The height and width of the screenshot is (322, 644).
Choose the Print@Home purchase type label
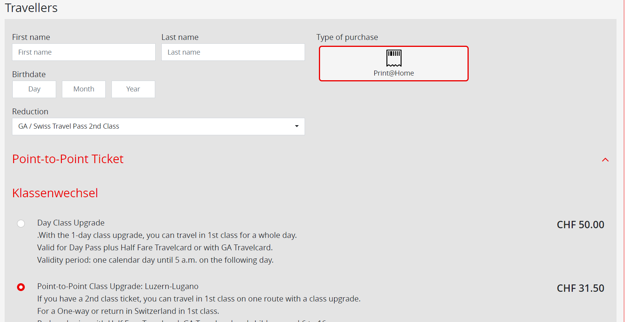tap(394, 73)
